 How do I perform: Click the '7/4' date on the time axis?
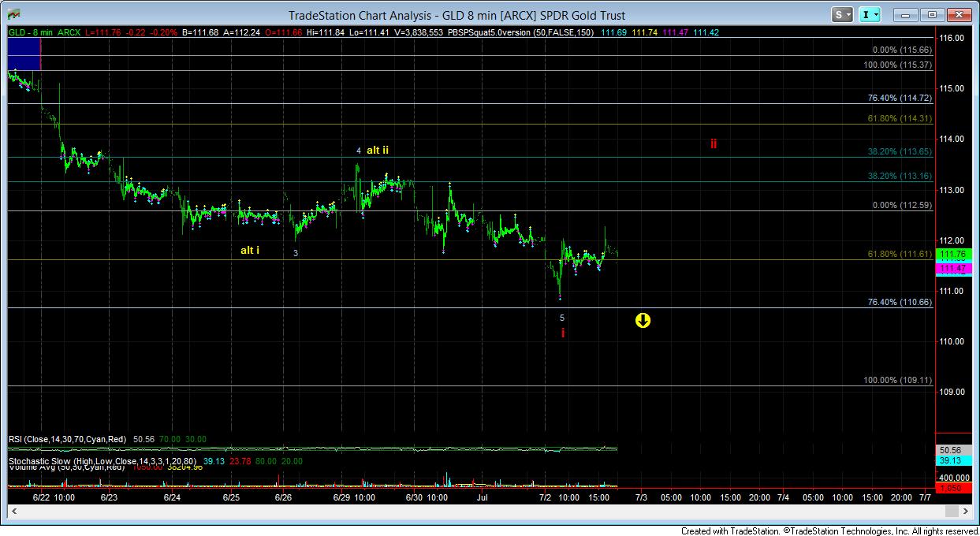[784, 498]
